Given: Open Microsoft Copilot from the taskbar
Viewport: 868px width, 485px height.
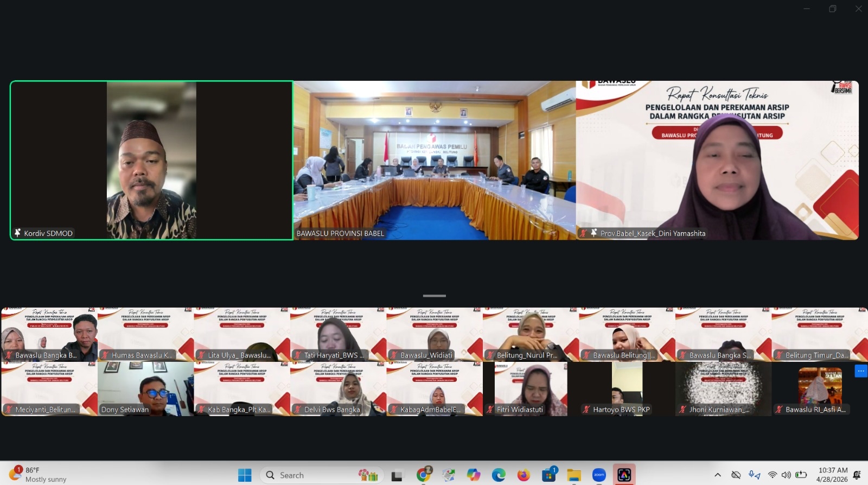Looking at the screenshot, I should pyautogui.click(x=474, y=475).
